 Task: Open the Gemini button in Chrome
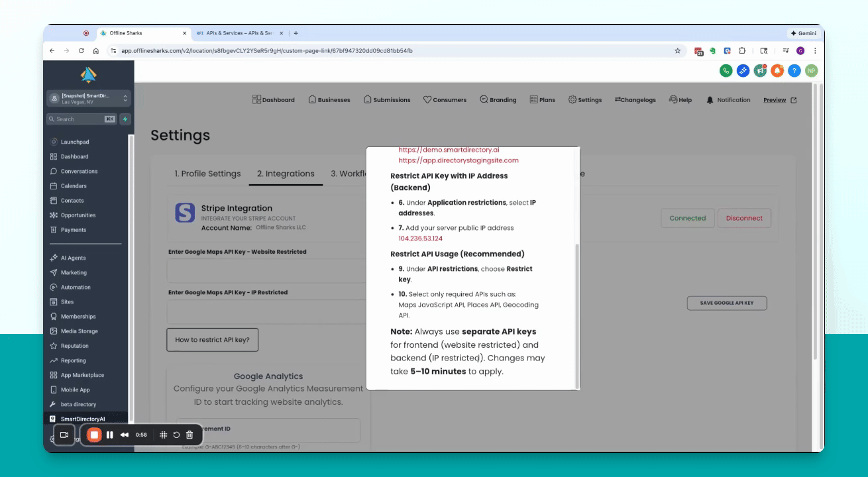[803, 33]
